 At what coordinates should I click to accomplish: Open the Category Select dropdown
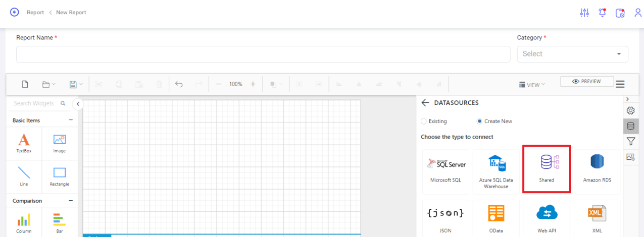[x=573, y=54]
